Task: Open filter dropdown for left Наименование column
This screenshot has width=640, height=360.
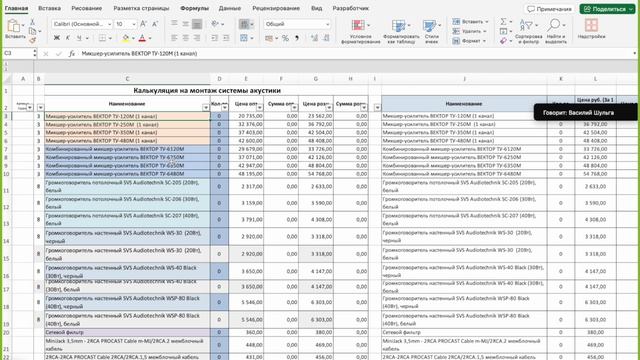Action: pos(206,107)
